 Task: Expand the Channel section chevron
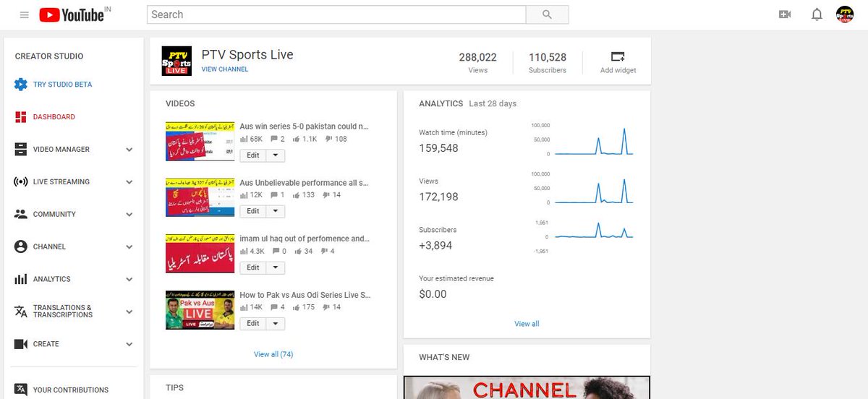tap(129, 247)
